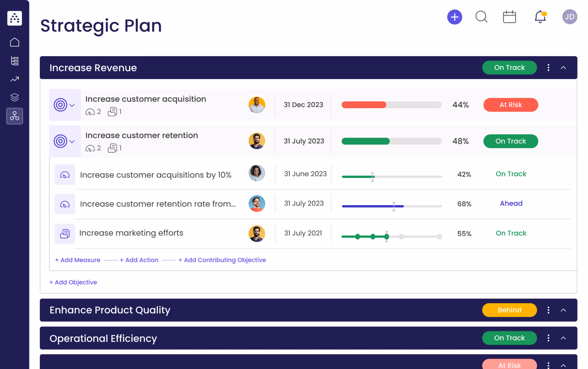This screenshot has width=588, height=369.
Task: Click the layers icon in the sidebar
Action: 14,97
